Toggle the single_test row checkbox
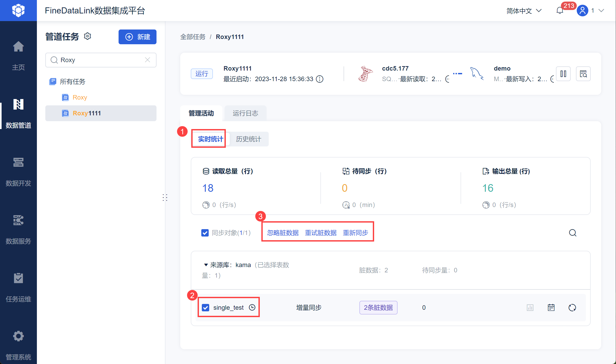616x364 pixels. [206, 308]
